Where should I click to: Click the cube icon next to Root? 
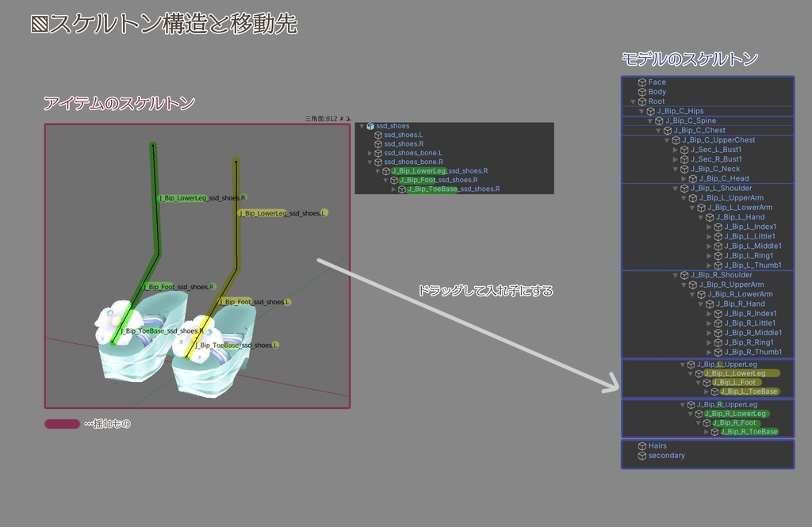(x=642, y=101)
